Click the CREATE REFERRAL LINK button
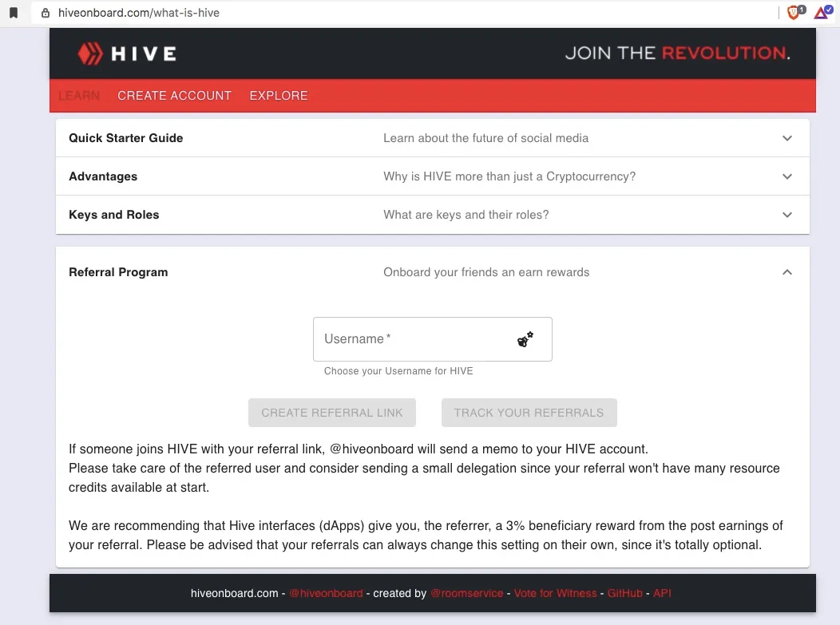The width and height of the screenshot is (840, 625). point(331,413)
